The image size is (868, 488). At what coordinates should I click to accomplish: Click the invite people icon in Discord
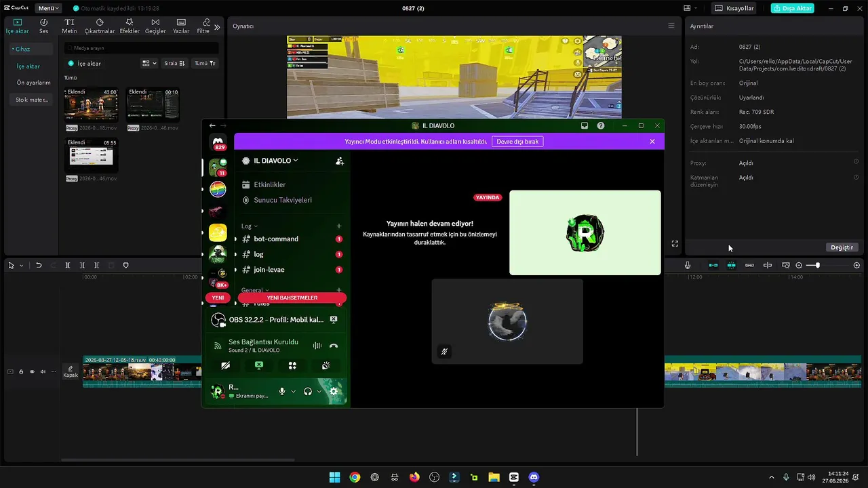(339, 161)
